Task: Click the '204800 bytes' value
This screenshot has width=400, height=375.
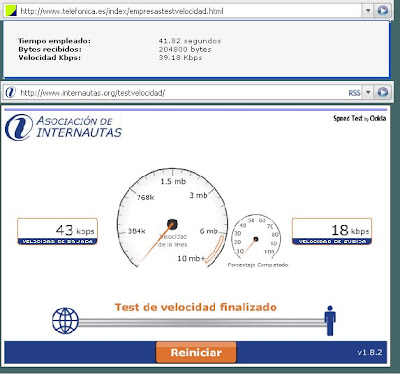Action: [x=185, y=49]
